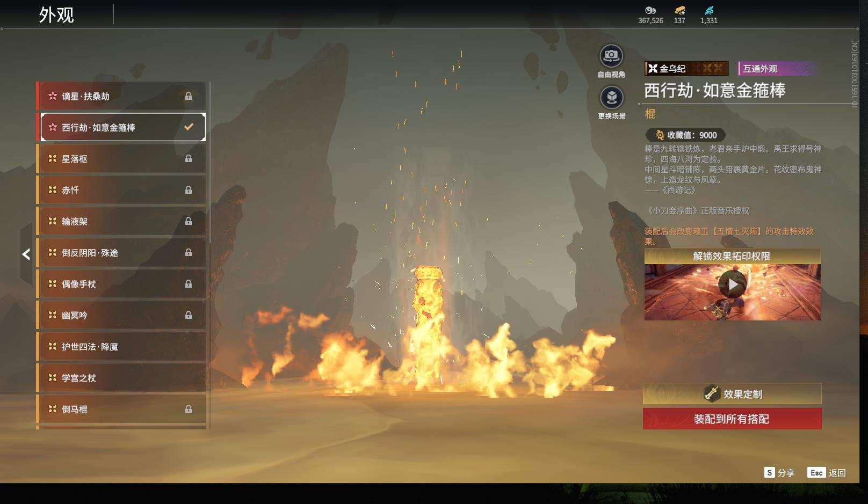
Task: Open 效果定制 effect customization
Action: click(732, 394)
